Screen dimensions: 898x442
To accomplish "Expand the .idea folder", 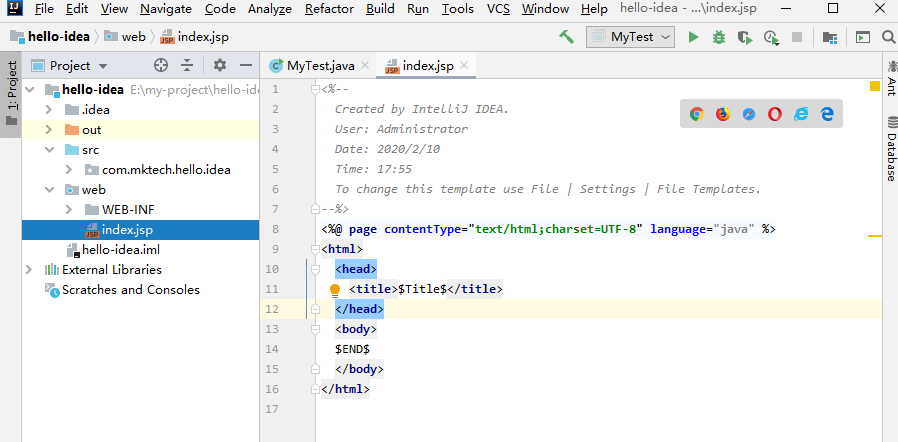I will (x=49, y=110).
